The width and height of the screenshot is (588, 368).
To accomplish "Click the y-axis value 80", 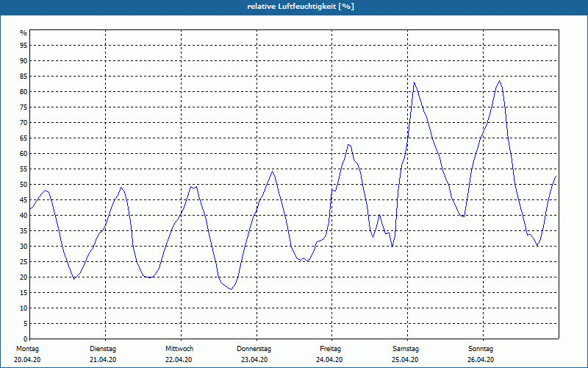I will tap(24, 92).
